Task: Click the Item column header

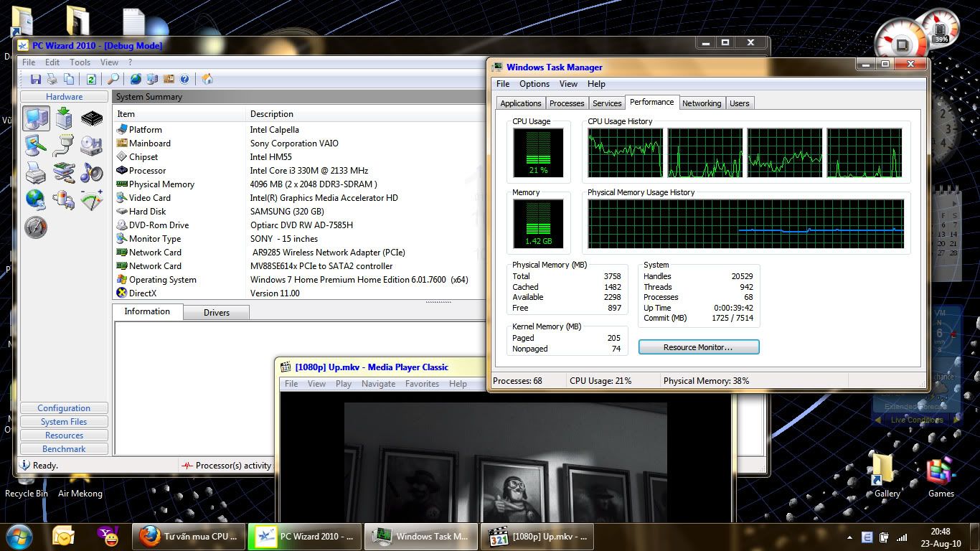Action: (179, 114)
